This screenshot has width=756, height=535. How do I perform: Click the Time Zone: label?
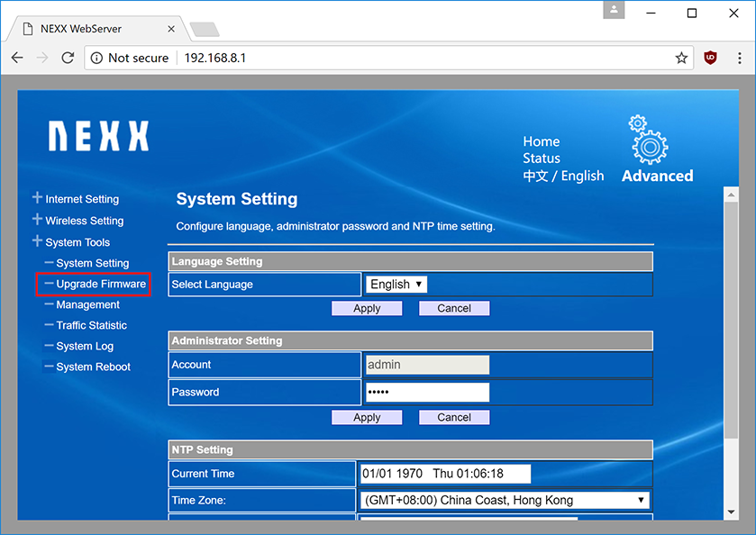pyautogui.click(x=198, y=500)
